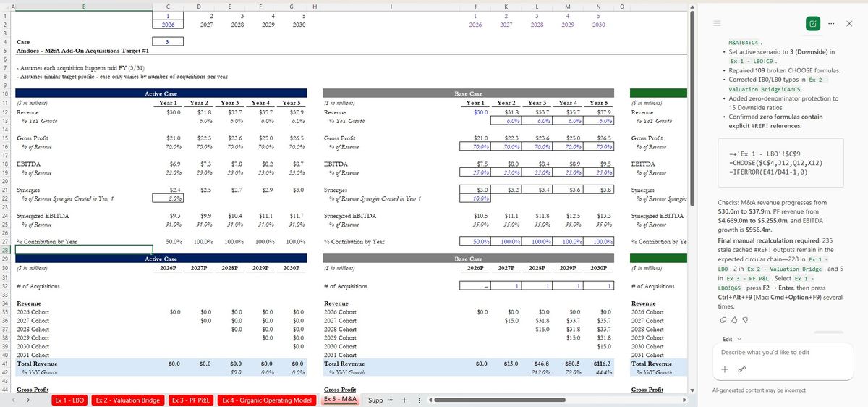Give the response a thumbs down

[x=744, y=319]
